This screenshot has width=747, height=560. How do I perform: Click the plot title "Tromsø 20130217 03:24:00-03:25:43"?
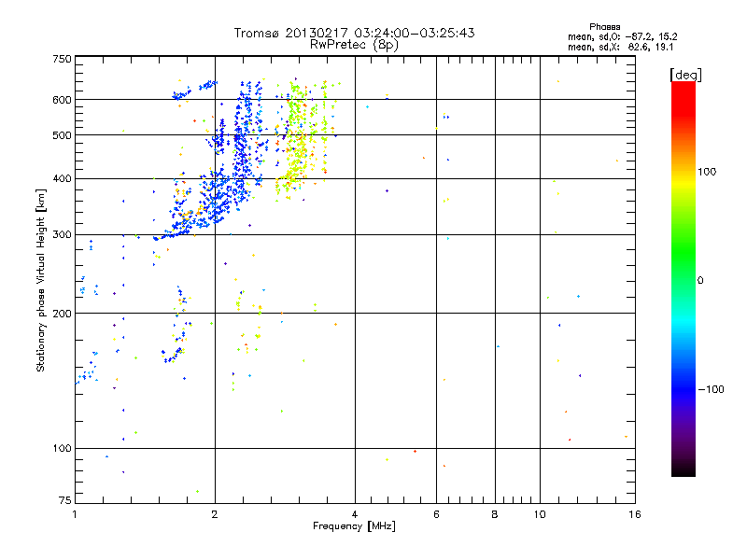pos(354,33)
